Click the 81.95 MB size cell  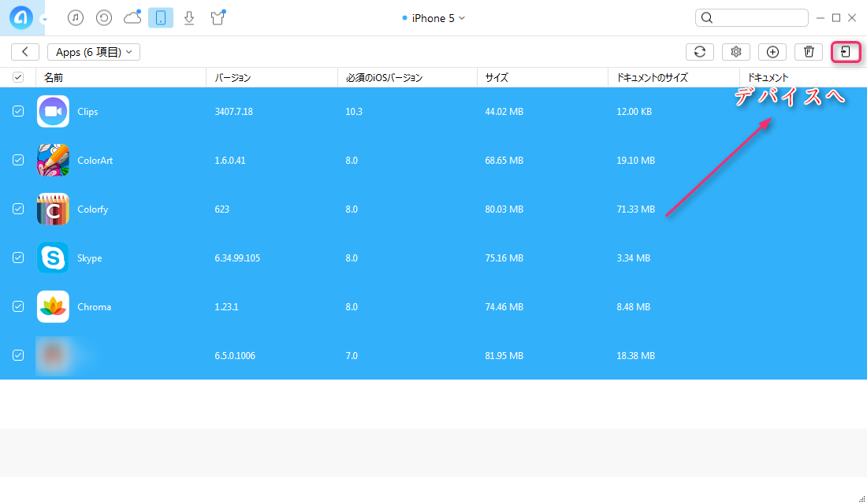[x=504, y=356]
